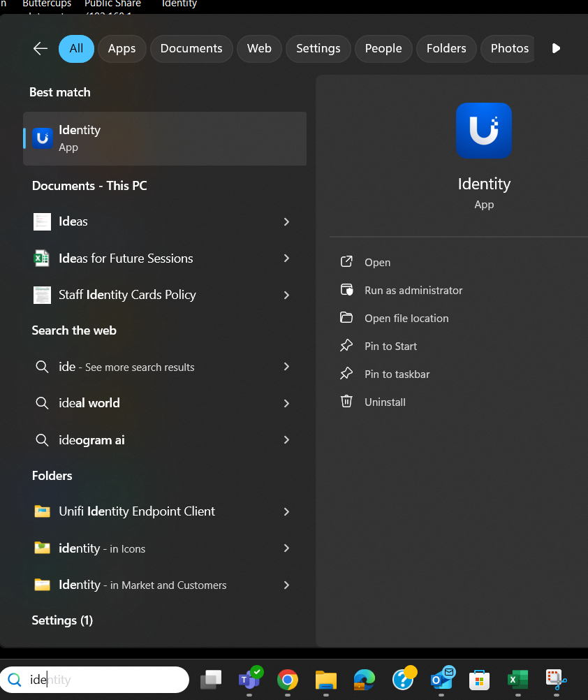Click the taskbar search input field
This screenshot has width=588, height=700.
(x=105, y=679)
